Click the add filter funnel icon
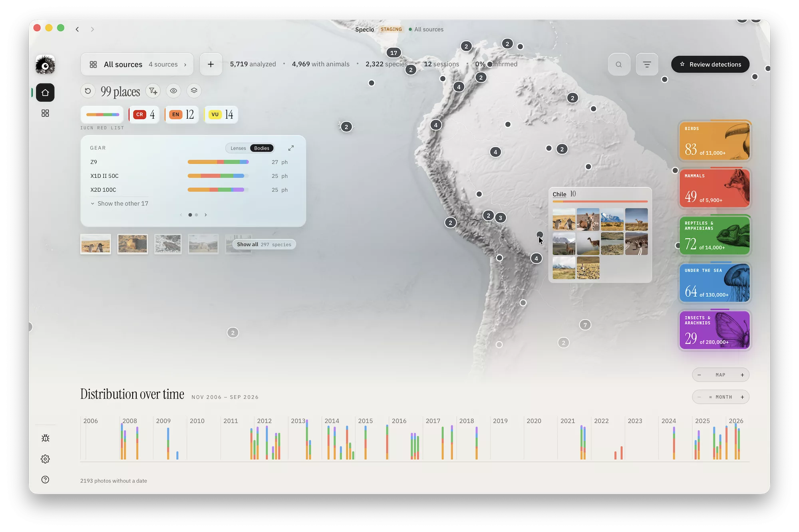 click(153, 91)
